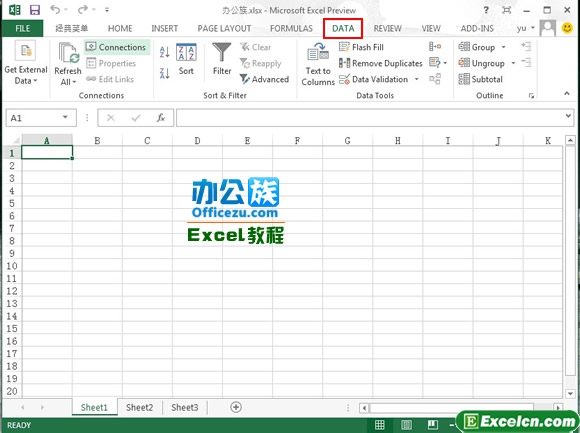Image resolution: width=580 pixels, height=433 pixels.
Task: Click Show Detail icon in Outline
Action: (526, 47)
